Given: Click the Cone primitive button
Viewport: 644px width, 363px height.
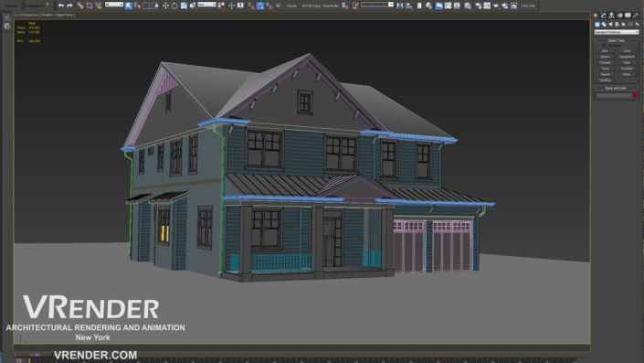Looking at the screenshot, I should pos(627,51).
